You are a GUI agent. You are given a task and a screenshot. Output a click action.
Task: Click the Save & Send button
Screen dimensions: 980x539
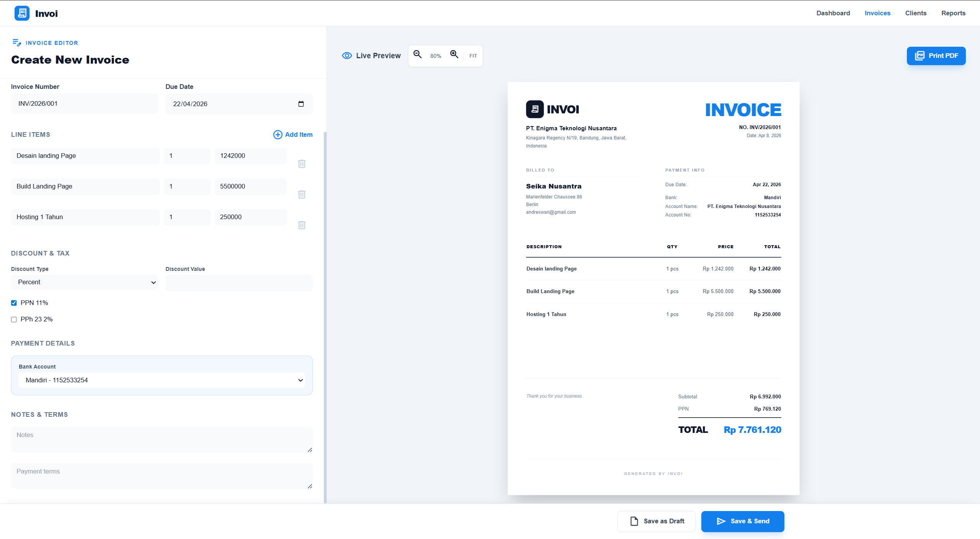[x=742, y=521]
